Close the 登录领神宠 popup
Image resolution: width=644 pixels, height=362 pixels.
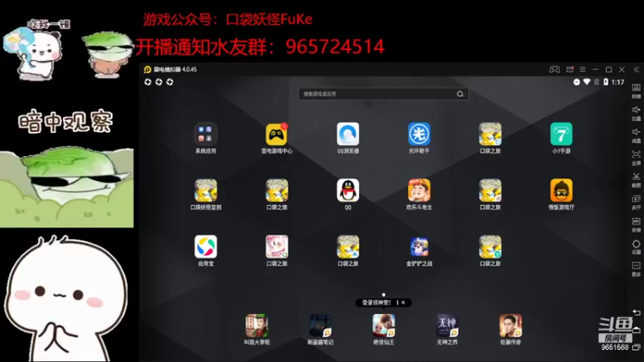click(403, 302)
